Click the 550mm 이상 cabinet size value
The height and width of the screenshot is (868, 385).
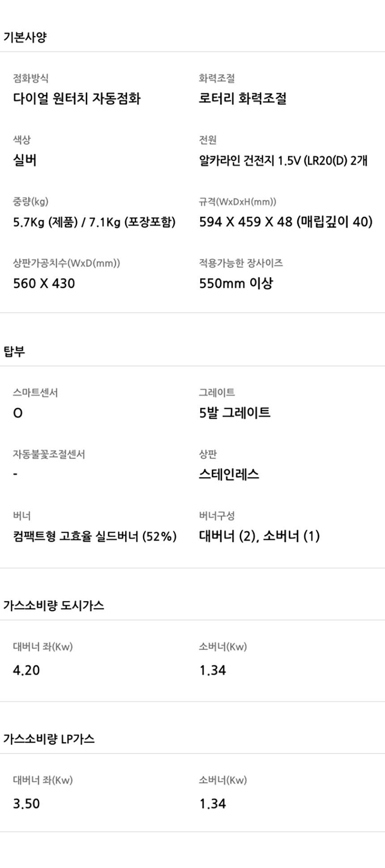click(x=236, y=283)
